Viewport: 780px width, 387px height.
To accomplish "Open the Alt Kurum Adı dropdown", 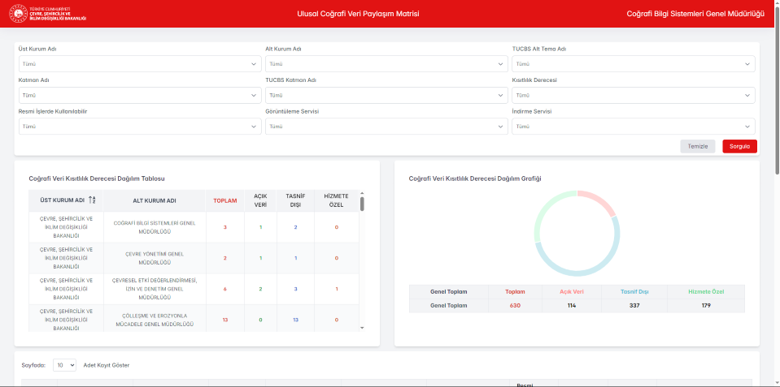I will pyautogui.click(x=387, y=64).
